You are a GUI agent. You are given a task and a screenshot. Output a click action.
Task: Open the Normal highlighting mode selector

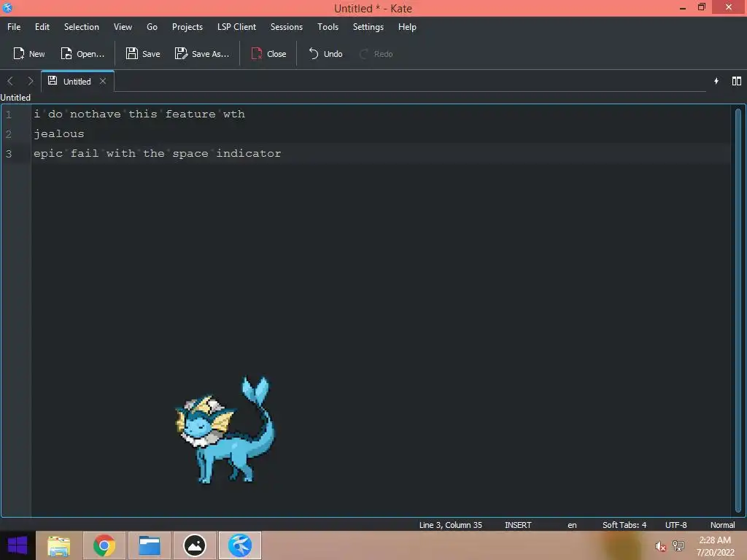(x=722, y=525)
